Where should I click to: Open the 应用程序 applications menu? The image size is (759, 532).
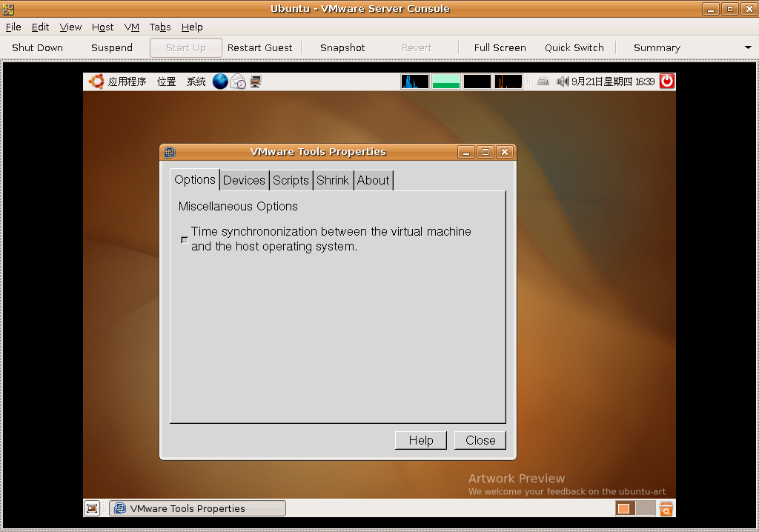click(127, 82)
